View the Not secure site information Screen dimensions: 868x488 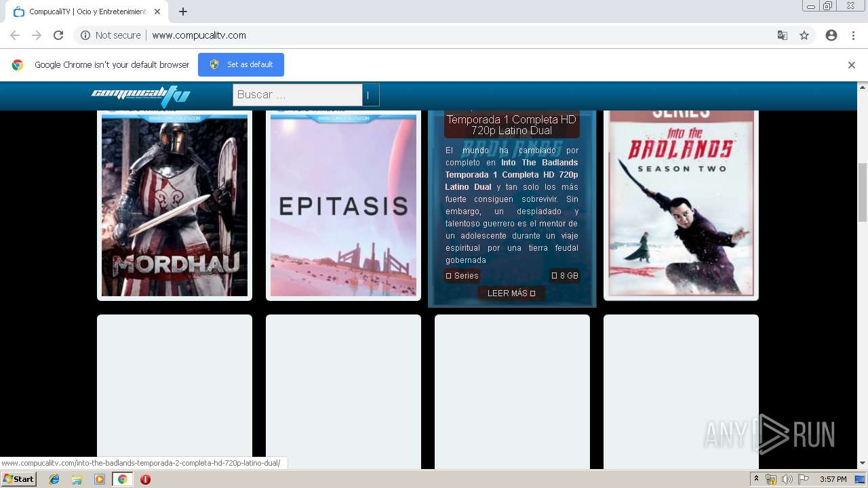click(x=111, y=35)
